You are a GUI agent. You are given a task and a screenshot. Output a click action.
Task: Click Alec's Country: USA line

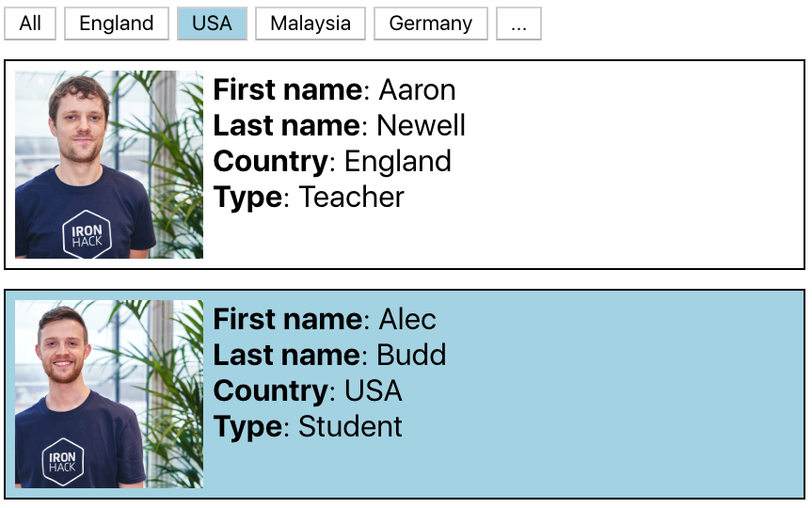coord(308,391)
